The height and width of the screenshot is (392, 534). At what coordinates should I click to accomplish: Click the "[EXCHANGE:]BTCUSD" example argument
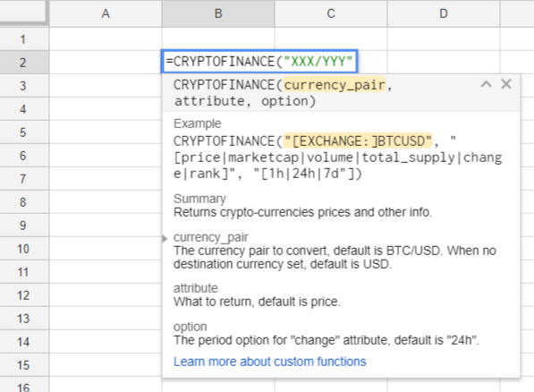click(358, 141)
